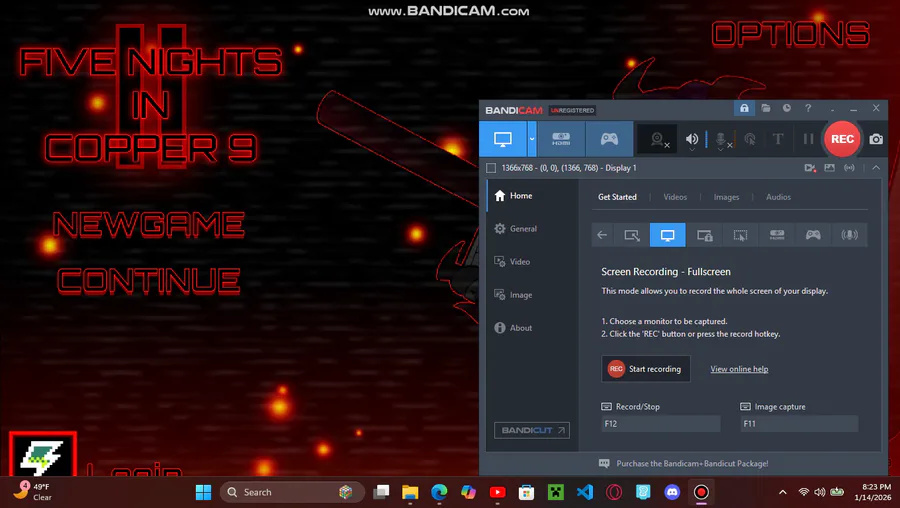Click the taskbar Search box
This screenshot has height=508, width=900.
[292, 492]
